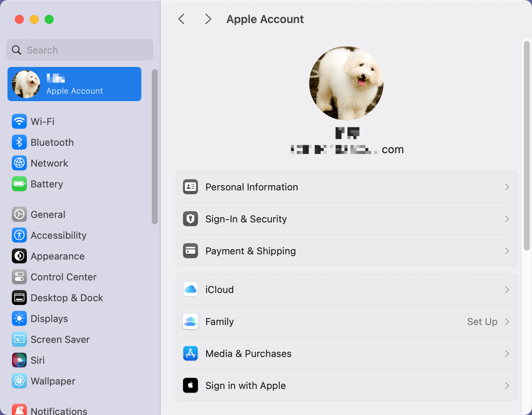
Task: Click the Sign-In & Security shield icon
Action: coord(190,219)
